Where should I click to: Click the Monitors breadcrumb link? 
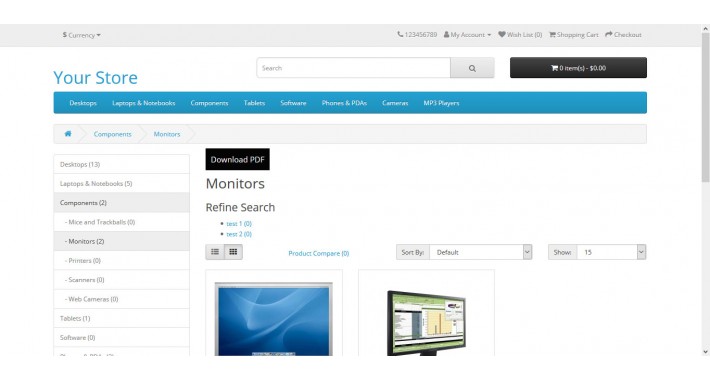coord(167,134)
